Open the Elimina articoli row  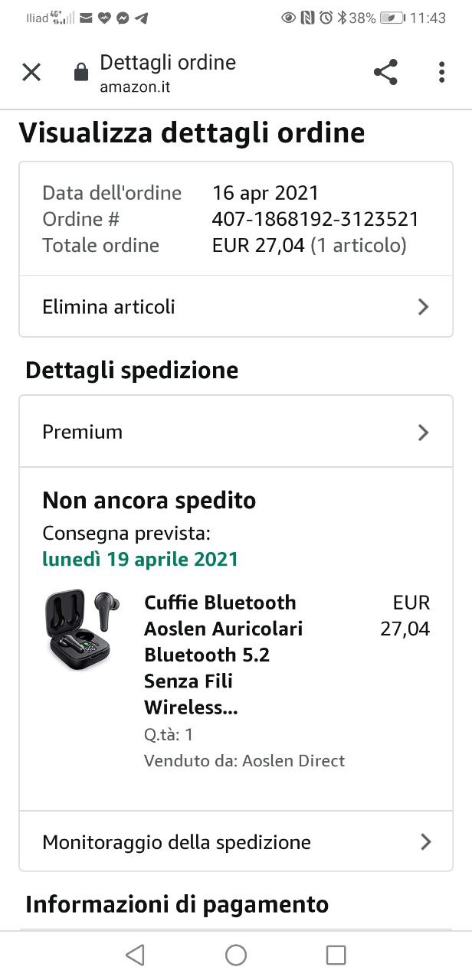[x=236, y=306]
